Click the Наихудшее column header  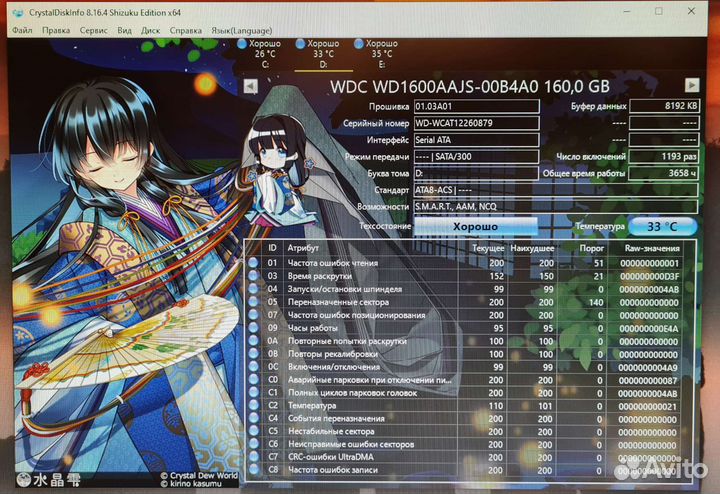pyautogui.click(x=532, y=248)
